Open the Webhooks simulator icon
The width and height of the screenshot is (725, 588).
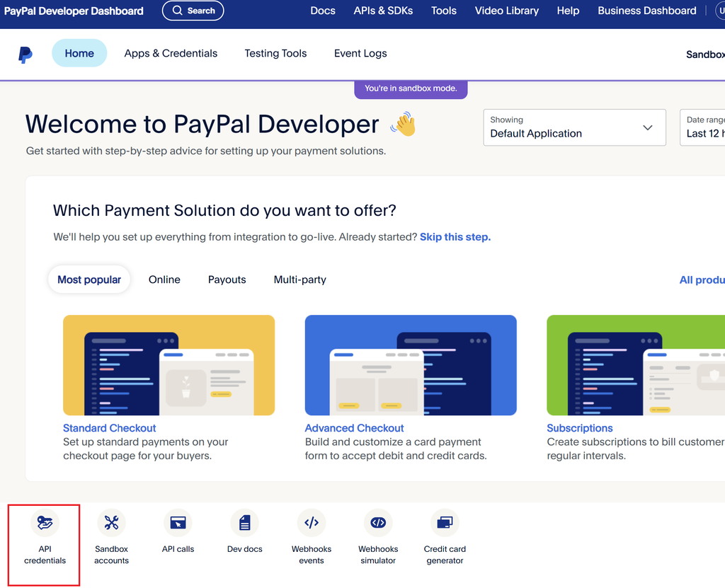click(378, 523)
